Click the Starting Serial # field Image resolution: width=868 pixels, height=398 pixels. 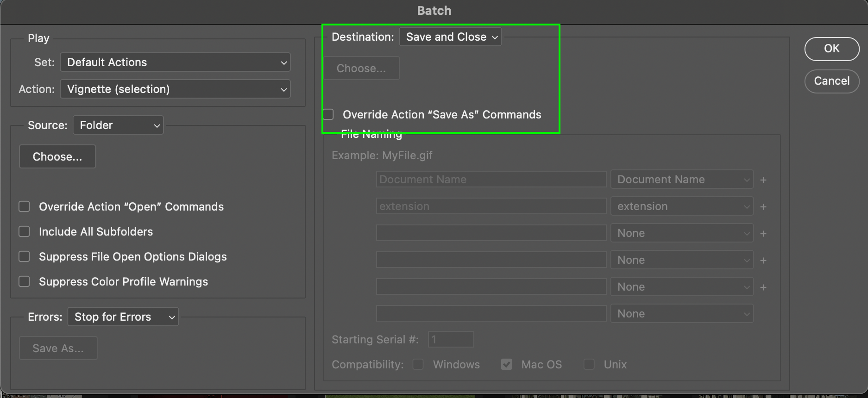(451, 340)
